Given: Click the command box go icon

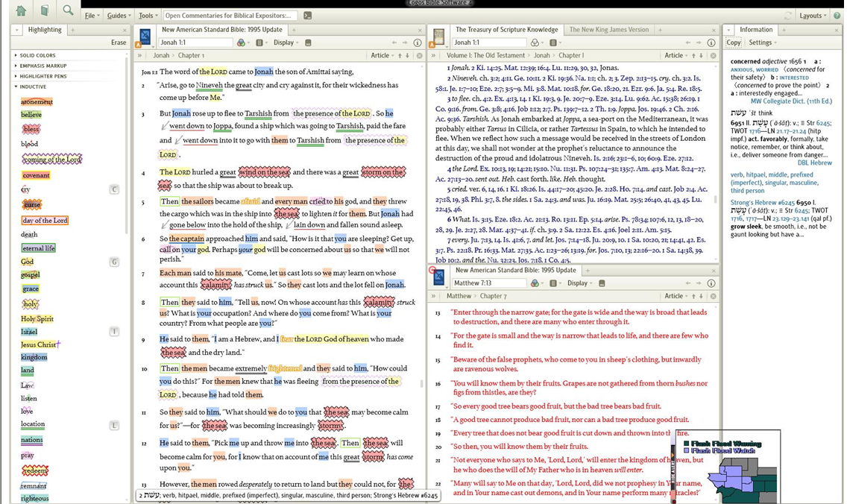Looking at the screenshot, I should click(x=307, y=16).
